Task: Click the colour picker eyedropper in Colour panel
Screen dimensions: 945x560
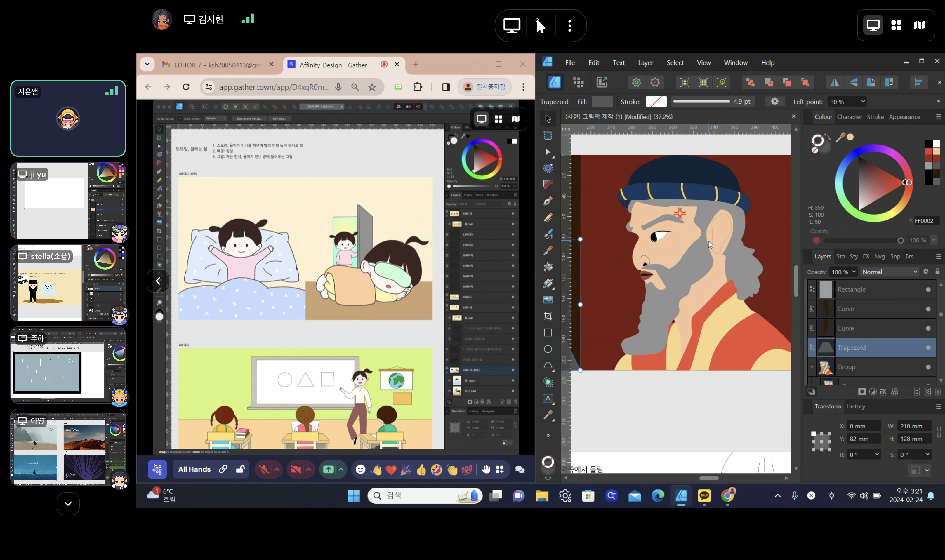Action: click(840, 137)
